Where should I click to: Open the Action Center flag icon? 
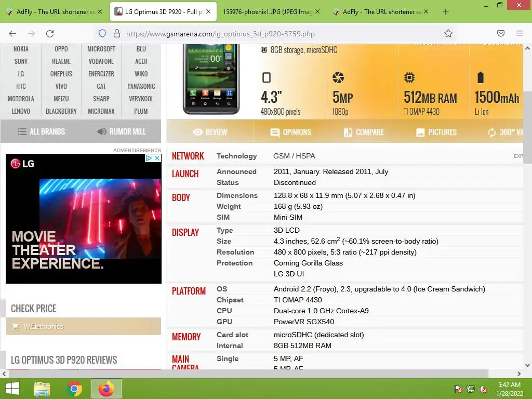[458, 389]
